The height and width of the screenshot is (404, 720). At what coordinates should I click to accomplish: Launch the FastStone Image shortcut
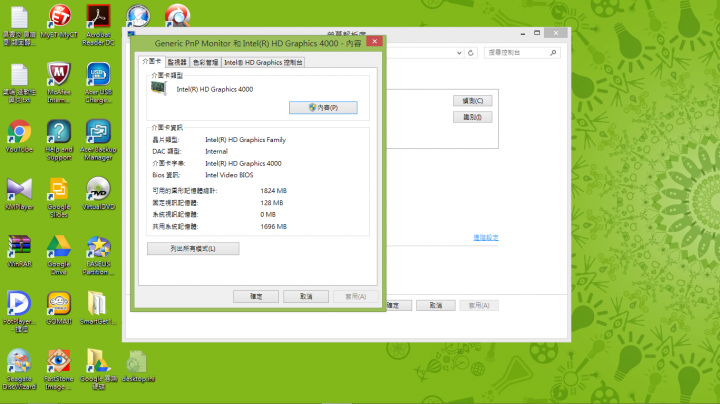point(59,369)
